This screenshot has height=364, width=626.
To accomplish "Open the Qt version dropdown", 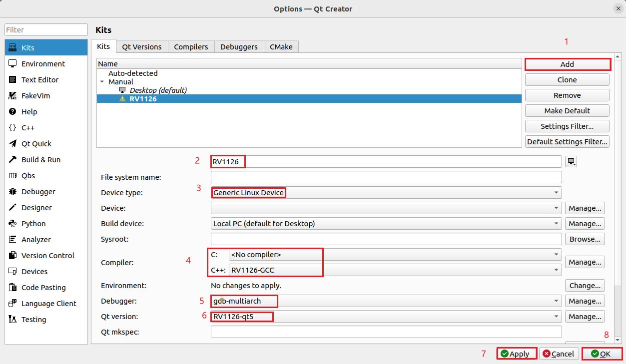I will coord(386,317).
